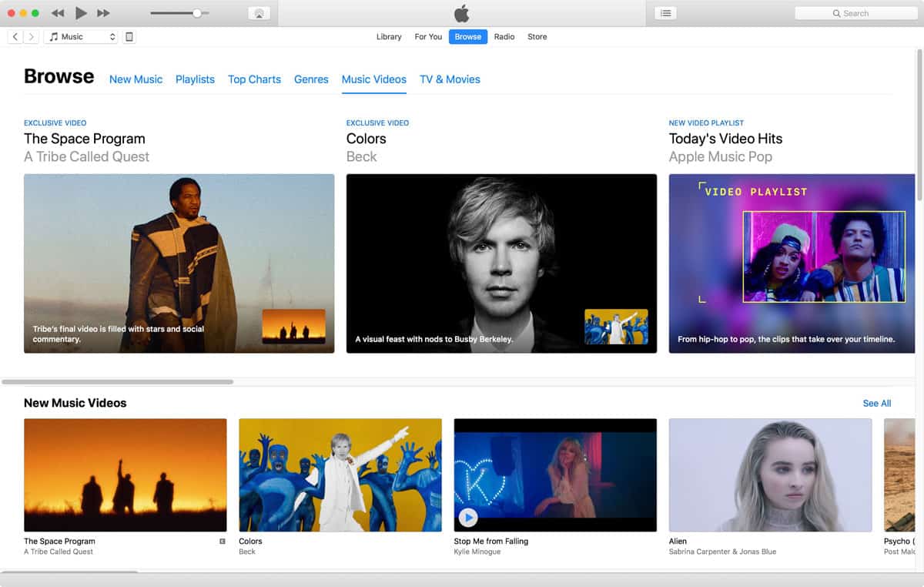Screen dimensions: 924x587
Task: Open the Radio tab
Action: (504, 37)
